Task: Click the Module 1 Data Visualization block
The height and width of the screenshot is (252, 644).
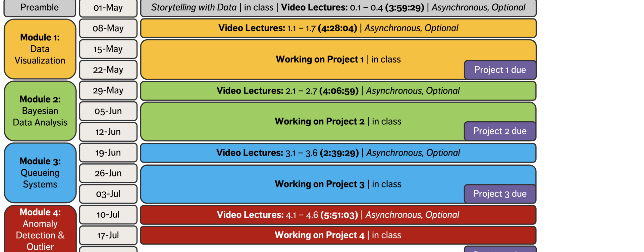Action: (x=40, y=49)
